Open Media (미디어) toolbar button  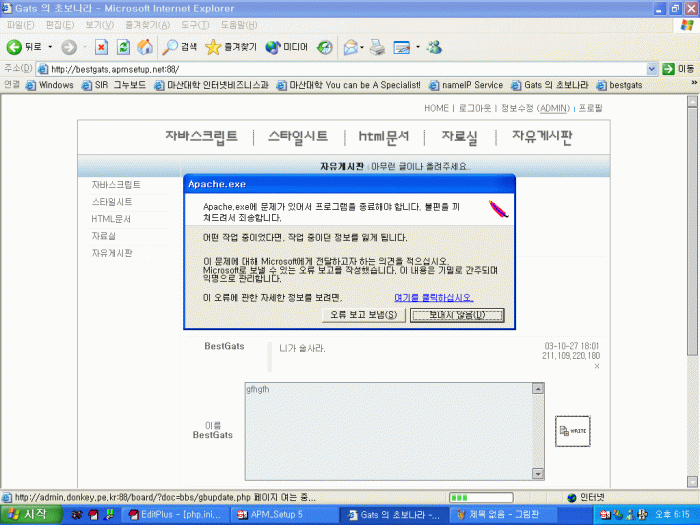(x=287, y=47)
